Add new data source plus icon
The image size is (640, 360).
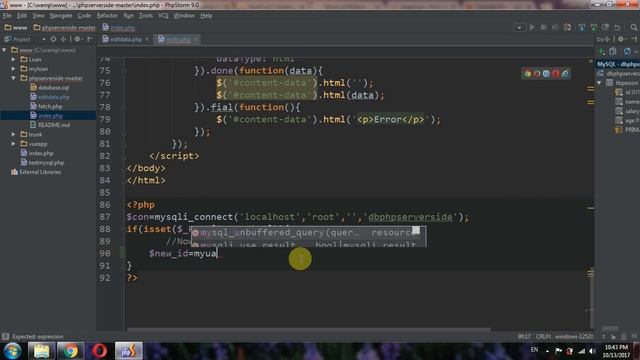point(601,51)
